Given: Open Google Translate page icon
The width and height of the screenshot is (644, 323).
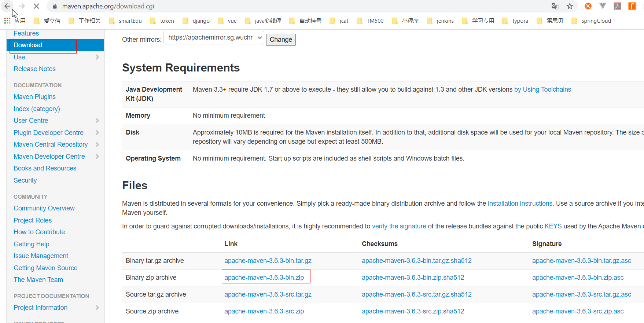Looking at the screenshot, I should [x=555, y=6].
